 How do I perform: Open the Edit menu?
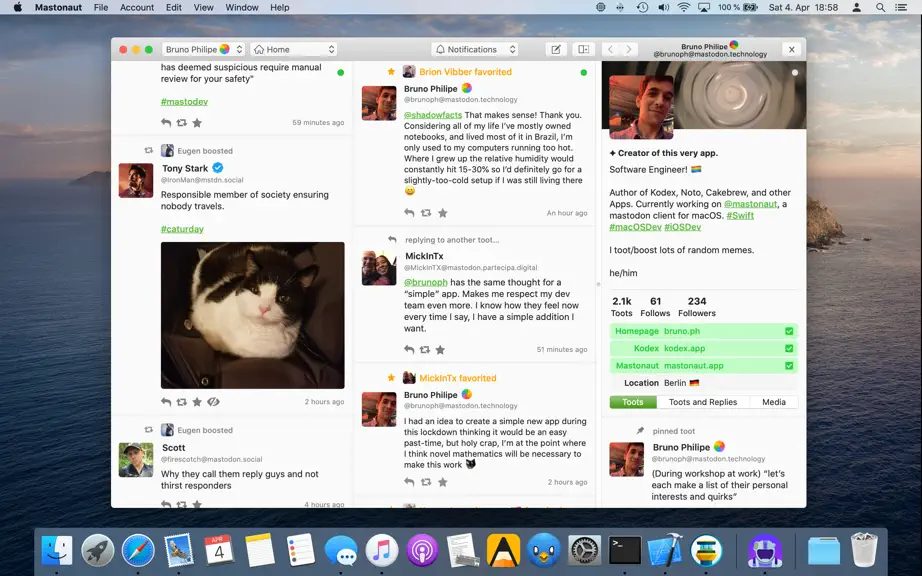(x=173, y=8)
